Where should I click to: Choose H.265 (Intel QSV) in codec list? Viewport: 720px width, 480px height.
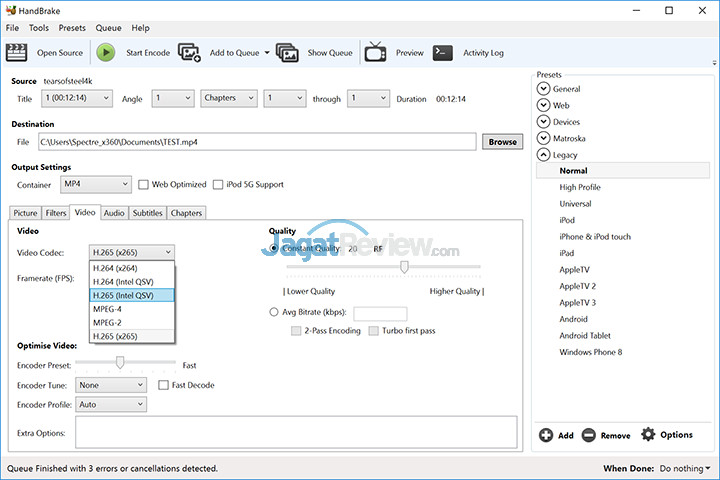click(132, 295)
